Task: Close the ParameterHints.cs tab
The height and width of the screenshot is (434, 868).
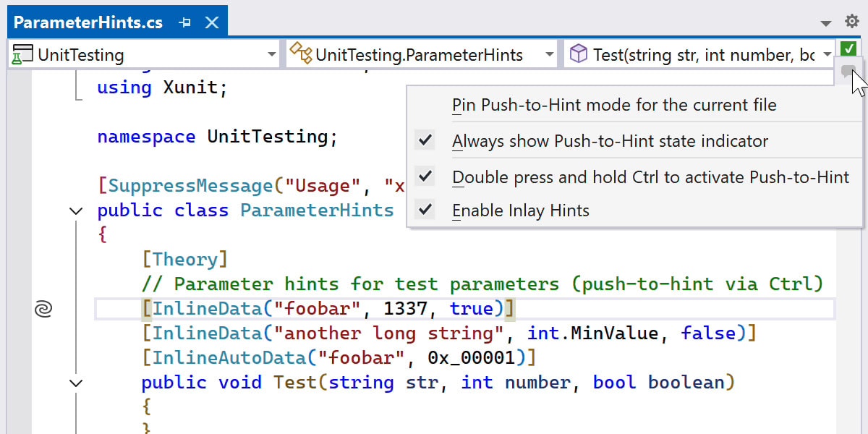Action: click(212, 22)
